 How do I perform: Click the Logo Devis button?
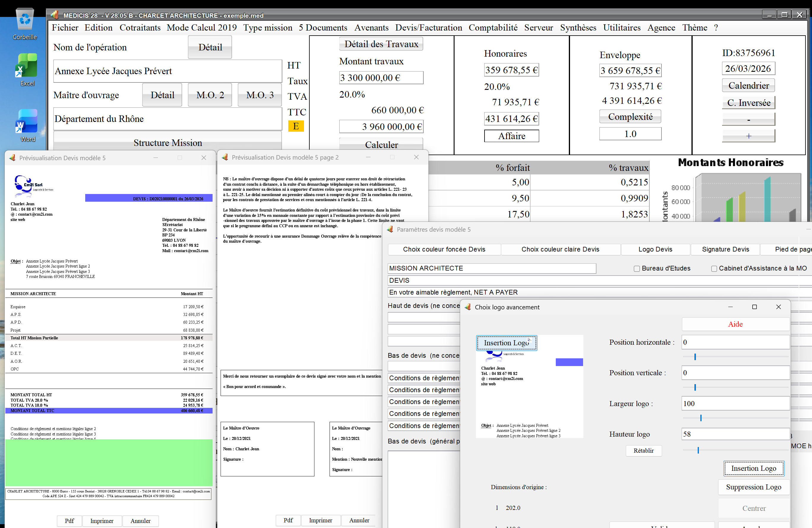(x=655, y=249)
